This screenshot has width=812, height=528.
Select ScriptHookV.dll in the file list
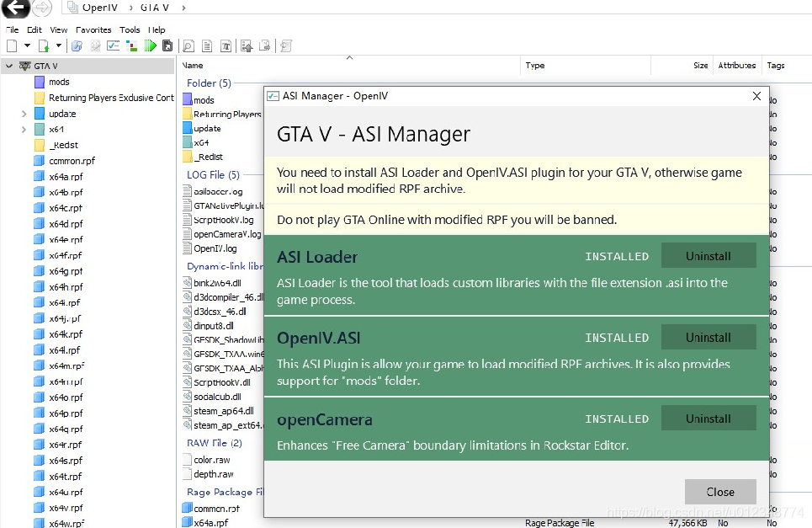tap(216, 382)
